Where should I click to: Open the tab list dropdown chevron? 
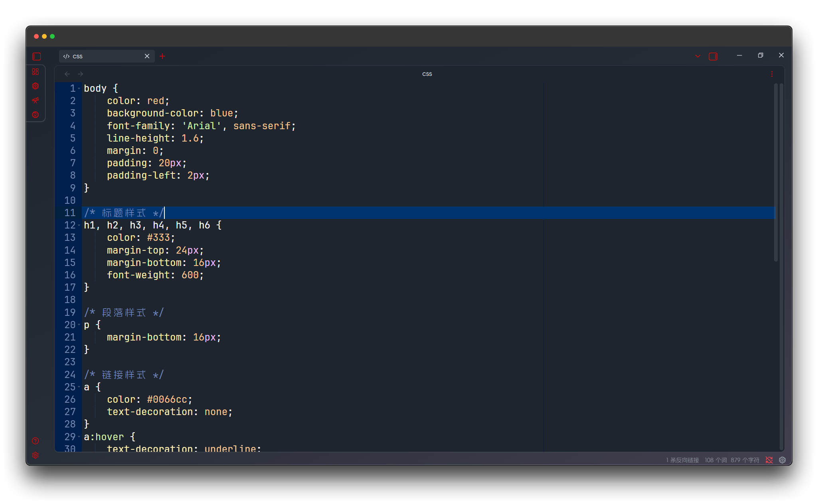pos(698,56)
